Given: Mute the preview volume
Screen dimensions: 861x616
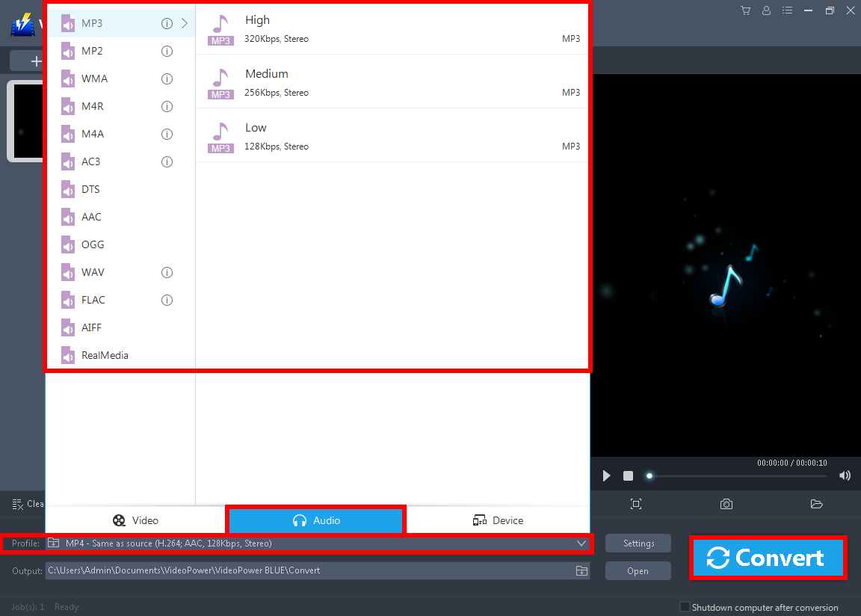Looking at the screenshot, I should [845, 475].
